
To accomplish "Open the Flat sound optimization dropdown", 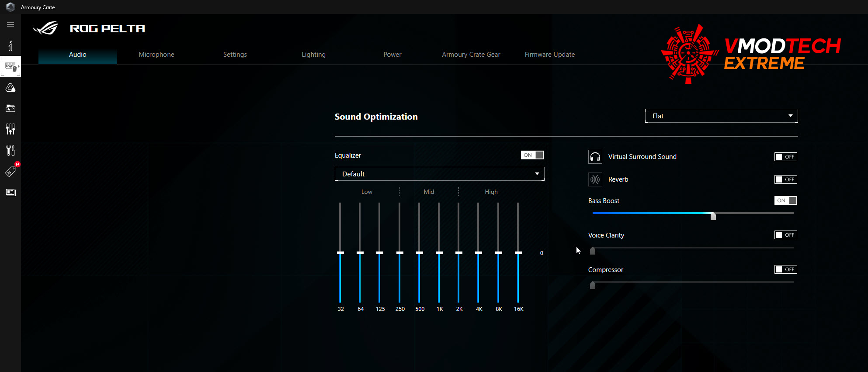I will point(722,116).
